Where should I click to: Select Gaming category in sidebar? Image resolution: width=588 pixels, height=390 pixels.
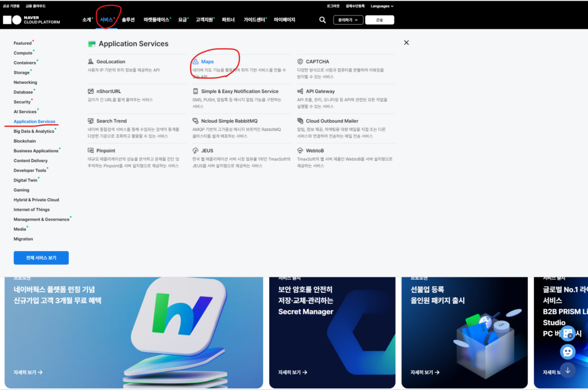(21, 190)
